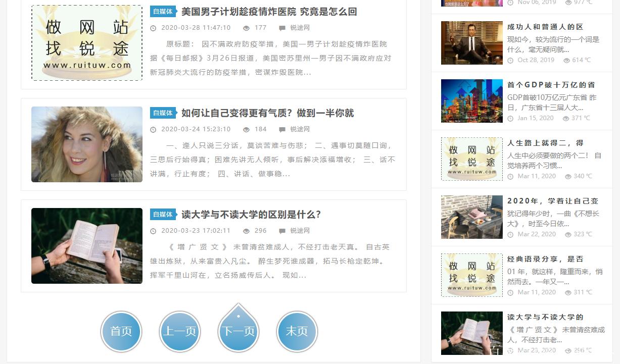
Task: Click the www.ruituw.com ad image
Action: tap(86, 42)
